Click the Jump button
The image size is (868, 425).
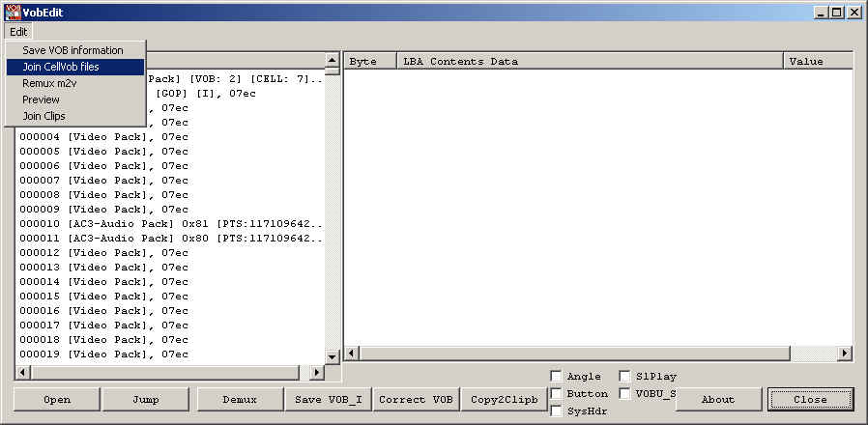146,400
